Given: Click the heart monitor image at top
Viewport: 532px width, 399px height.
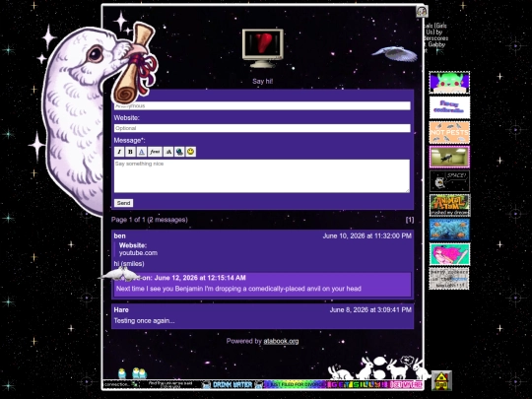Looking at the screenshot, I should click(263, 48).
